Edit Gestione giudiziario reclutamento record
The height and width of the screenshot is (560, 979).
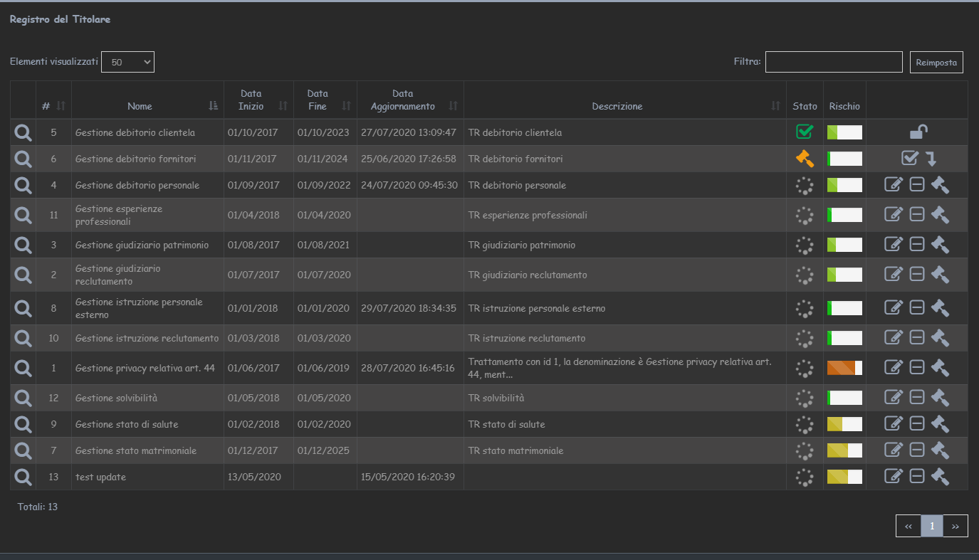[894, 275]
